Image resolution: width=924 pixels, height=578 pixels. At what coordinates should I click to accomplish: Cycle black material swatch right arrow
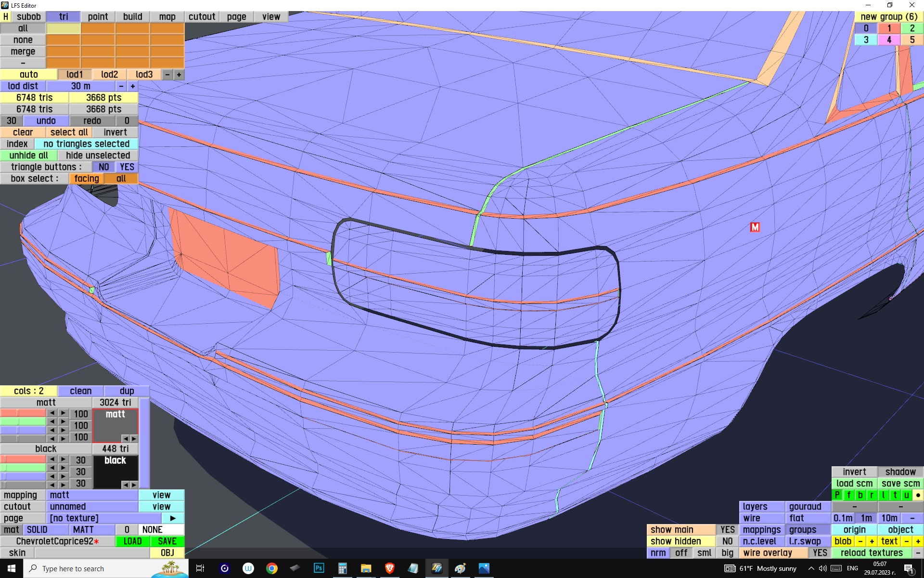tap(134, 485)
